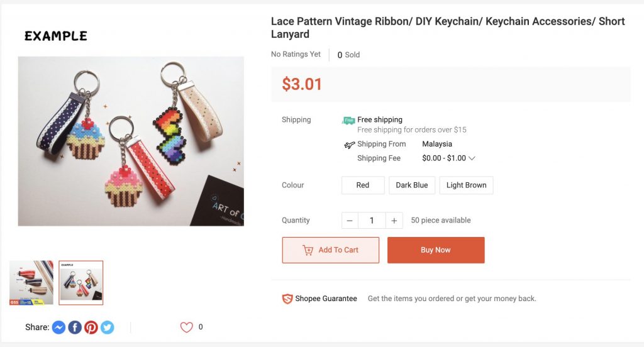
Task: Select the first product thumbnail
Action: click(31, 283)
